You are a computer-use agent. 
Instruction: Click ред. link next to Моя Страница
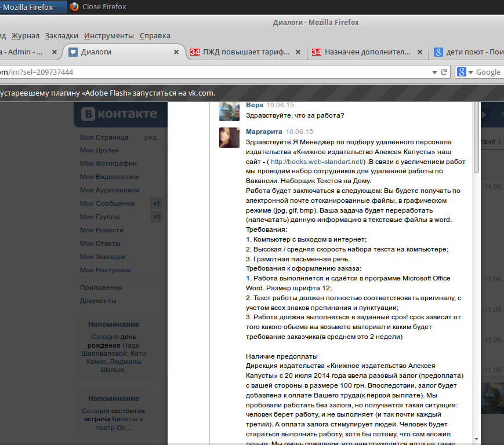click(151, 137)
